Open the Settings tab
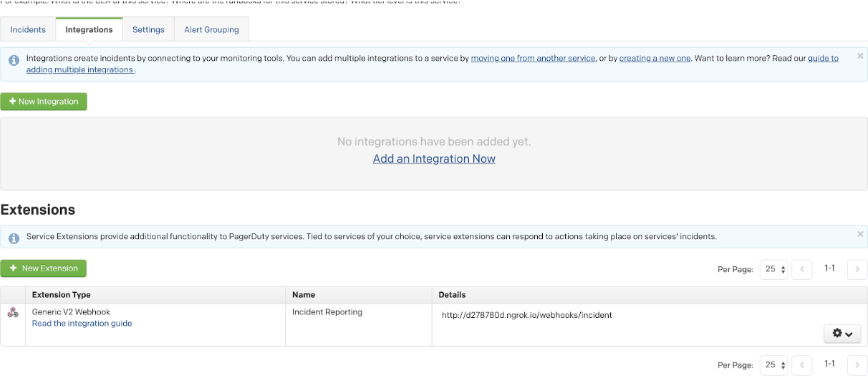This screenshot has height=378, width=868. [148, 29]
